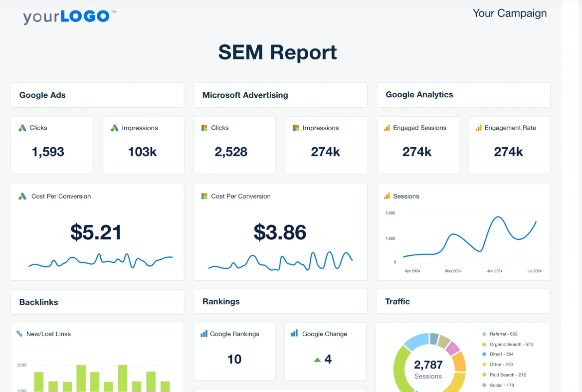Click the bar chart icon beside Google Change
This screenshot has height=392, width=582.
click(x=295, y=333)
